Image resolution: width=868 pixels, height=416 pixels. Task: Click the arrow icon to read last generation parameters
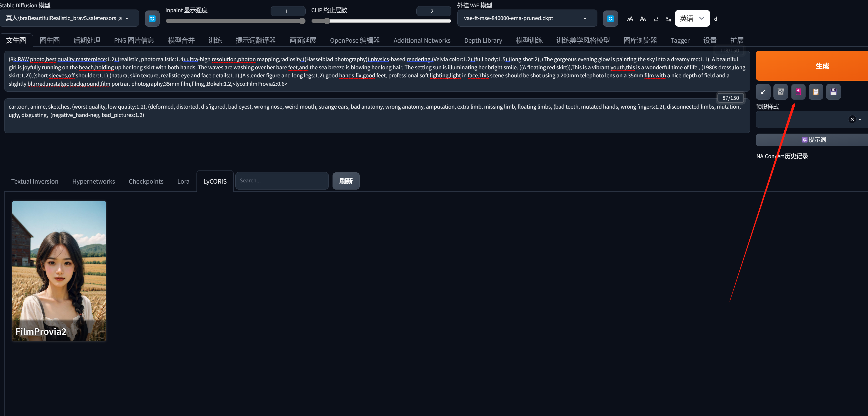pyautogui.click(x=763, y=92)
